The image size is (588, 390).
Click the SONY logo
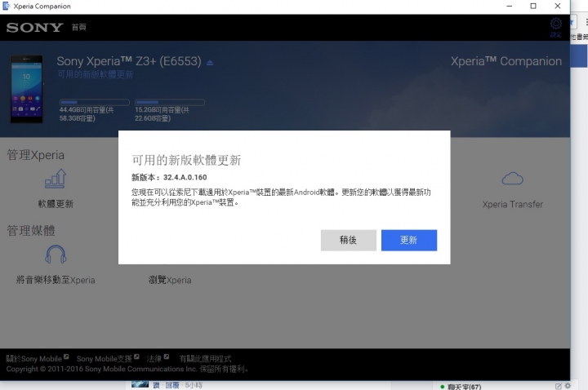34,28
